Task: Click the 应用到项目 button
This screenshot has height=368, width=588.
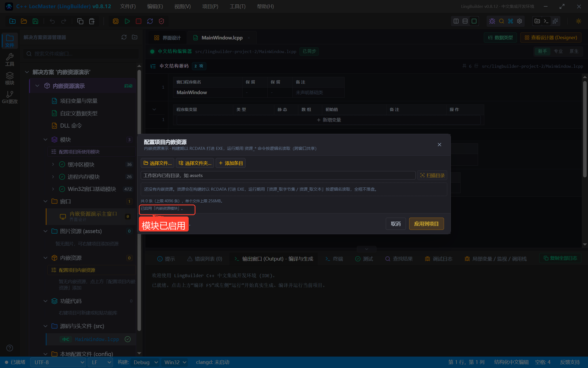Action: point(426,224)
